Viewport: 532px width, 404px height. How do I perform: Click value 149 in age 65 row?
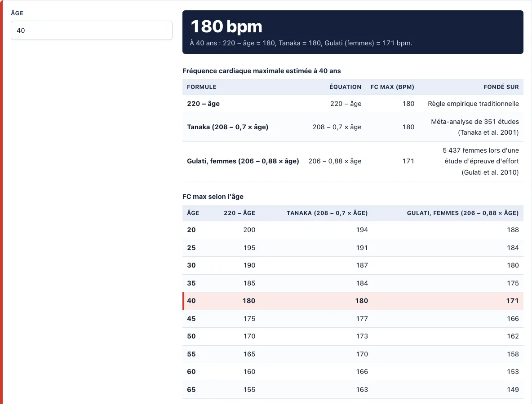(513, 390)
